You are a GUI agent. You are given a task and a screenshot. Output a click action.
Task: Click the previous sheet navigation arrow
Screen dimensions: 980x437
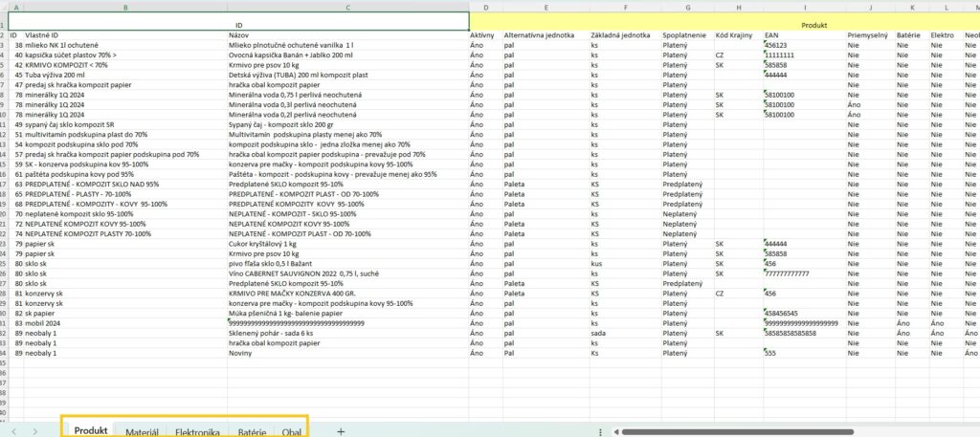[x=15, y=432]
